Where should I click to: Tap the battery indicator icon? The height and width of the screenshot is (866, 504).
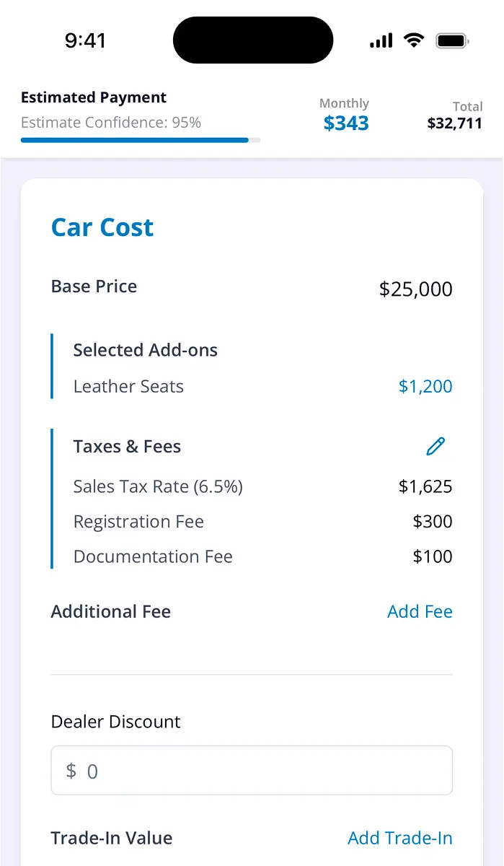(x=453, y=41)
